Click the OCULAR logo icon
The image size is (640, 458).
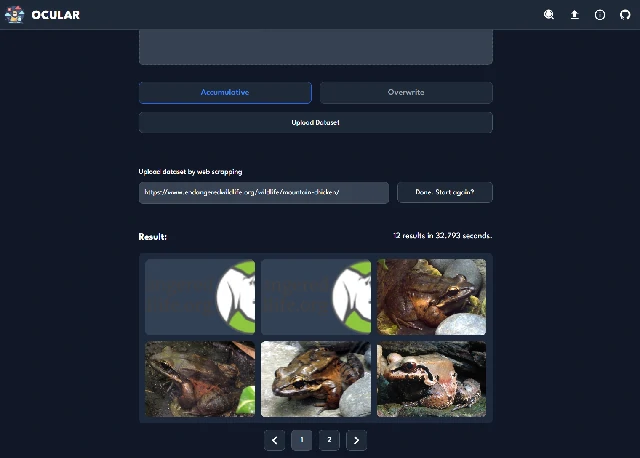(14, 15)
